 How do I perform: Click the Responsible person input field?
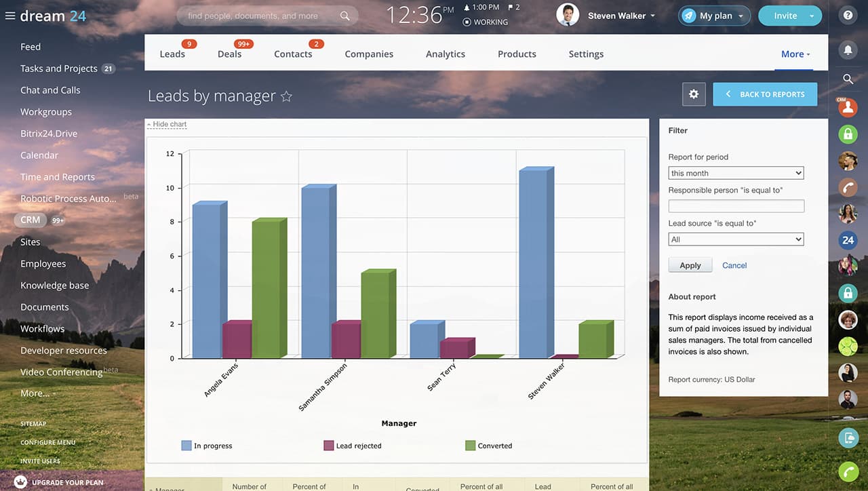(736, 206)
